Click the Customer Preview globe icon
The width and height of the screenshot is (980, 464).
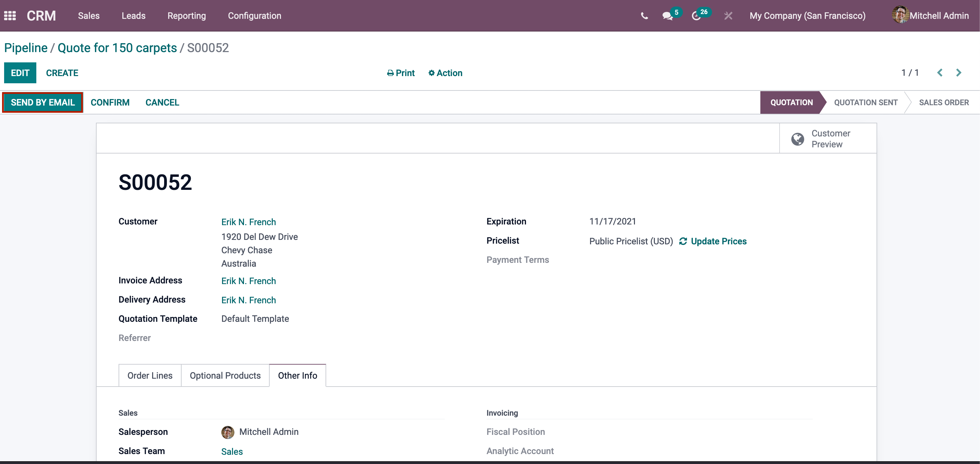click(797, 139)
